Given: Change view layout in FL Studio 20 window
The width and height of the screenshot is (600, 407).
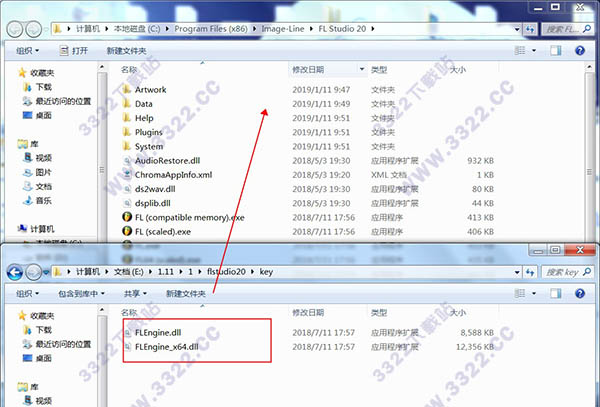Looking at the screenshot, I should click(520, 50).
